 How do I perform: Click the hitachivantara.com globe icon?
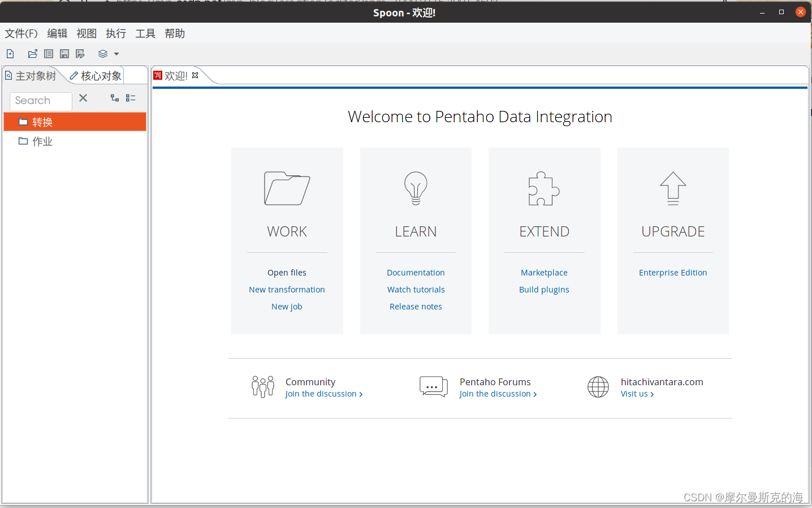point(598,387)
